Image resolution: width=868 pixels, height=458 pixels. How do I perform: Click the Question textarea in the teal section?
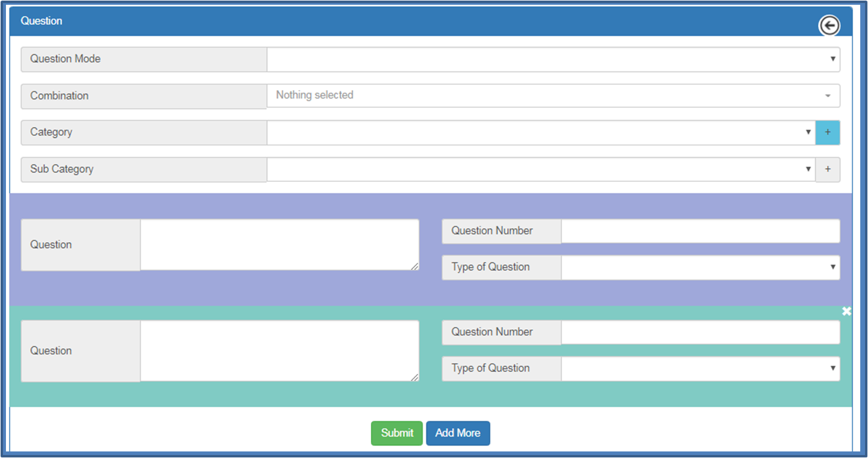pyautogui.click(x=279, y=351)
